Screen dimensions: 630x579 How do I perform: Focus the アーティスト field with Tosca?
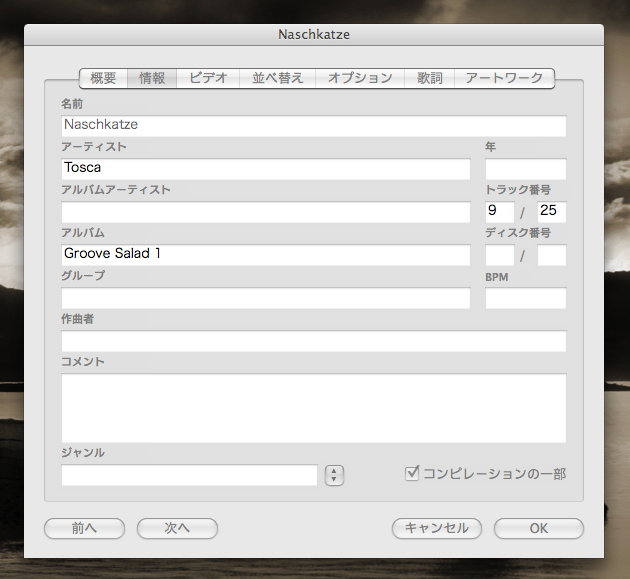[x=266, y=169]
